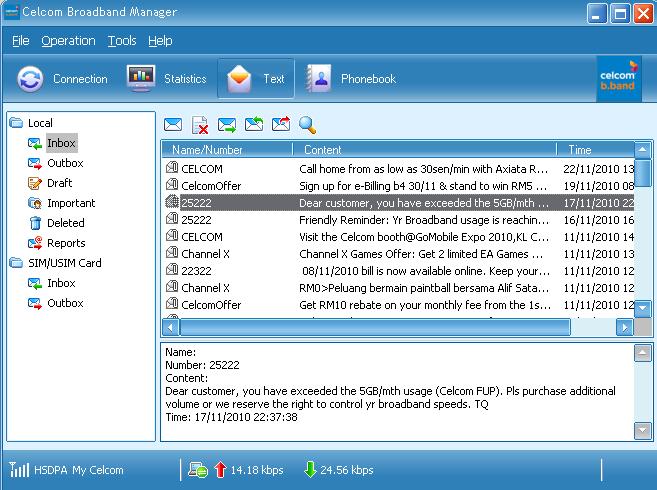Open the Tools menu
The width and height of the screenshot is (657, 490).
122,41
